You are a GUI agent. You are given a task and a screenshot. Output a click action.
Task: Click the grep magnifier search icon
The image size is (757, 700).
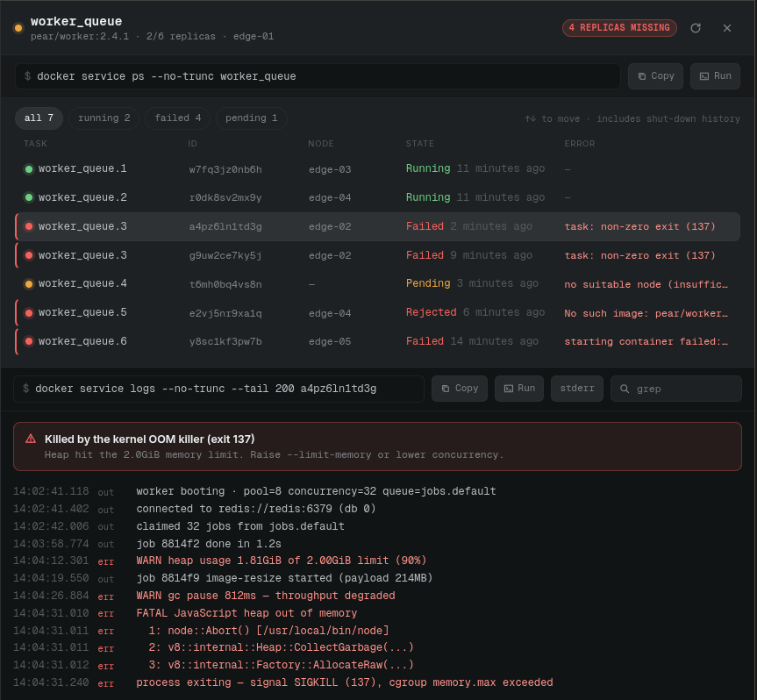(x=625, y=389)
